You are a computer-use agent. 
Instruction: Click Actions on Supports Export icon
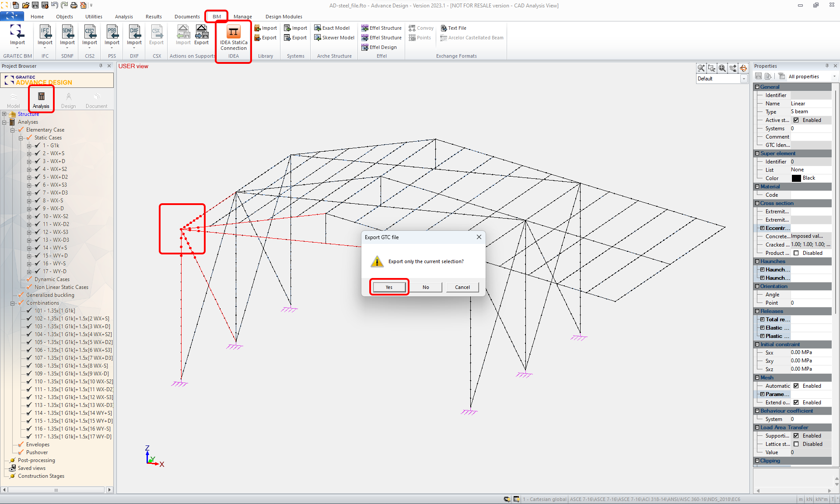(201, 32)
